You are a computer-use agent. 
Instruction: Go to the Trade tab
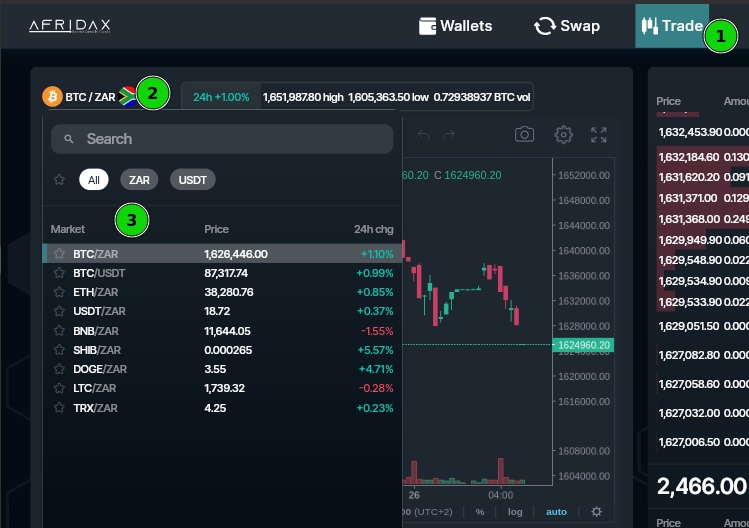[672, 26]
